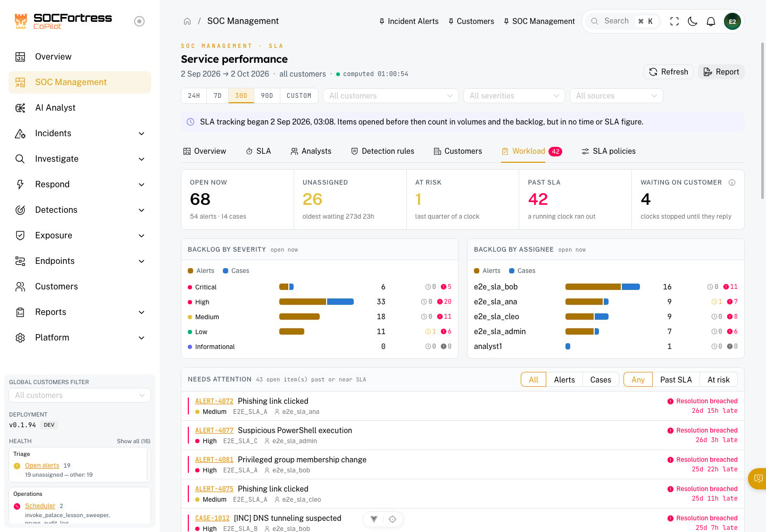Click the main page vertical scrollbar

point(763,120)
